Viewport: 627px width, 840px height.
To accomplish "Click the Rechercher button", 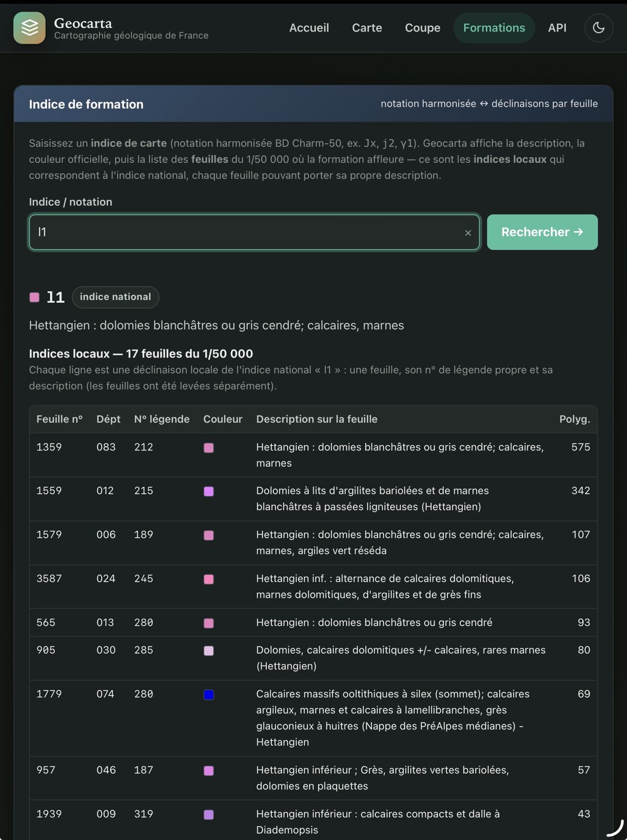I will (x=542, y=232).
